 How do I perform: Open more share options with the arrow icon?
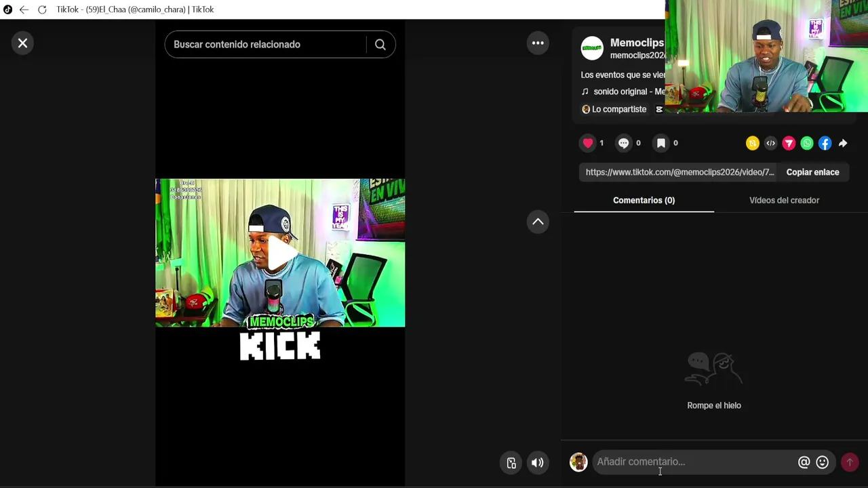pyautogui.click(x=843, y=143)
